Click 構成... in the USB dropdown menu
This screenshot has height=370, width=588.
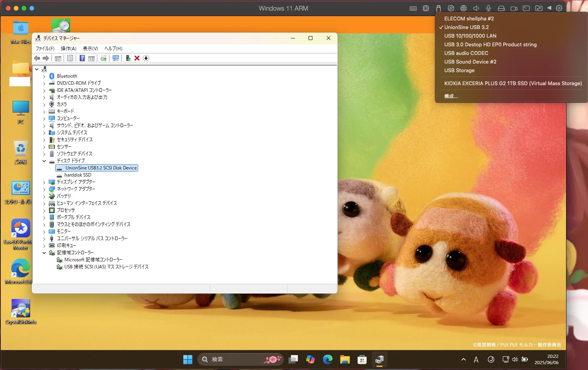click(451, 96)
